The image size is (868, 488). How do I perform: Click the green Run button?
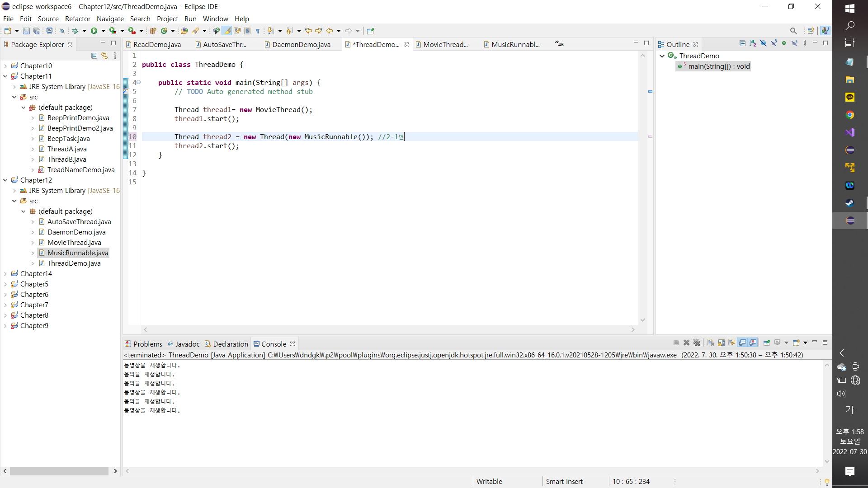point(94,31)
